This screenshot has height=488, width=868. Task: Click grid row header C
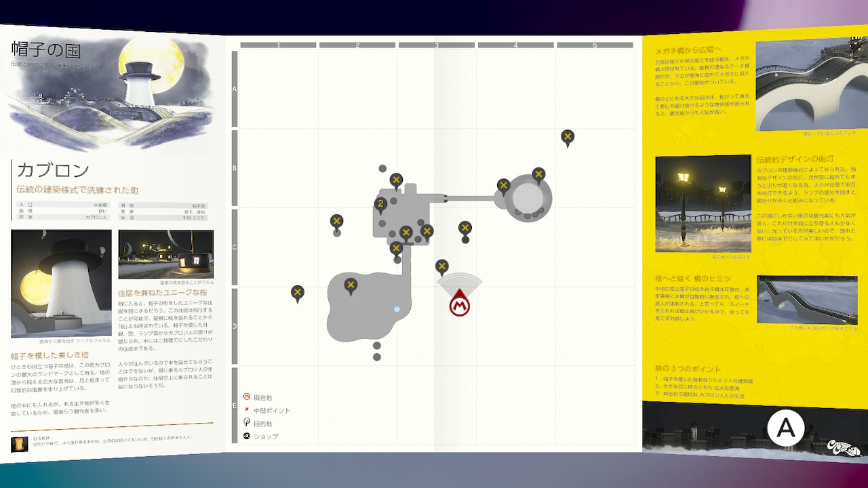point(235,247)
